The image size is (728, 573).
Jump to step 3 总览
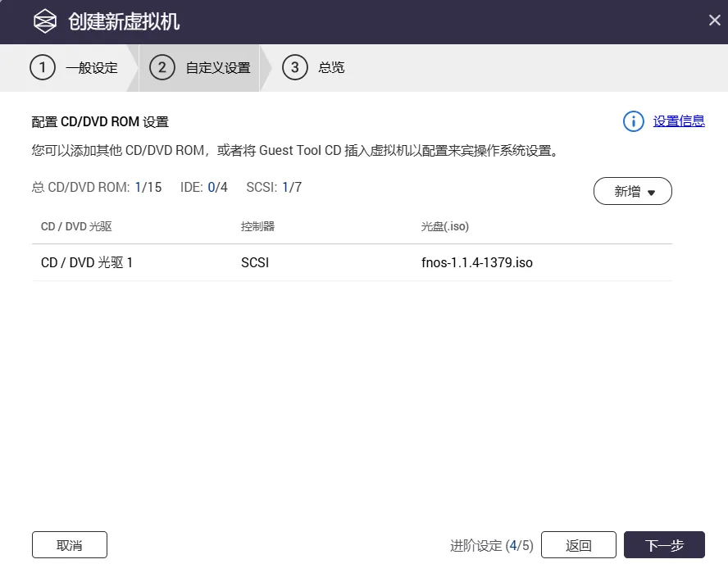313,68
